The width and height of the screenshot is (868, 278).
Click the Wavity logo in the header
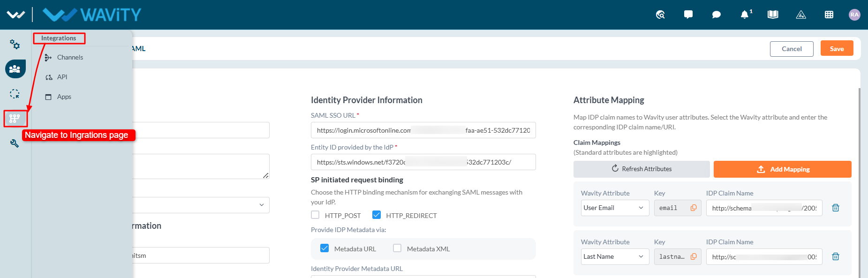(x=92, y=15)
